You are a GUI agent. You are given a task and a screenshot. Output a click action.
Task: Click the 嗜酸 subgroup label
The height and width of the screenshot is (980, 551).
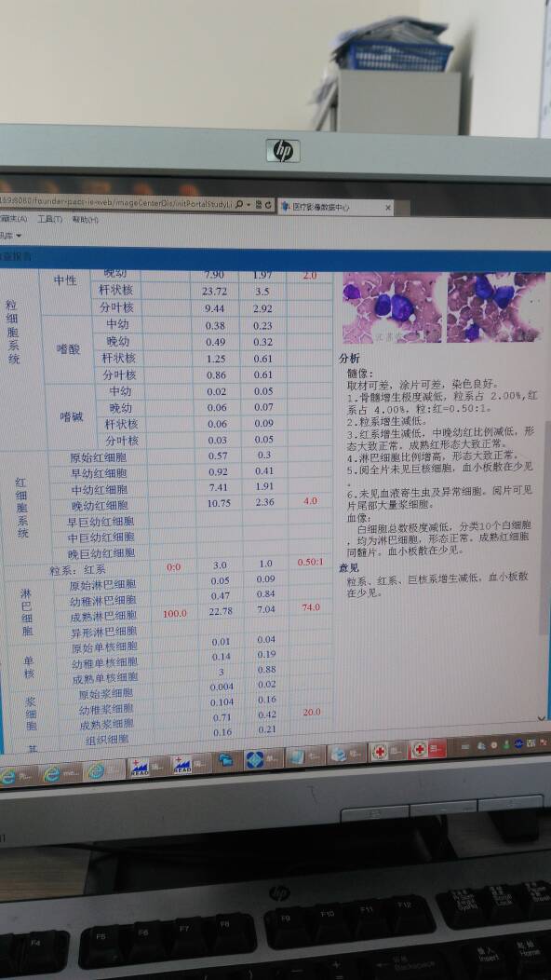[x=69, y=350]
